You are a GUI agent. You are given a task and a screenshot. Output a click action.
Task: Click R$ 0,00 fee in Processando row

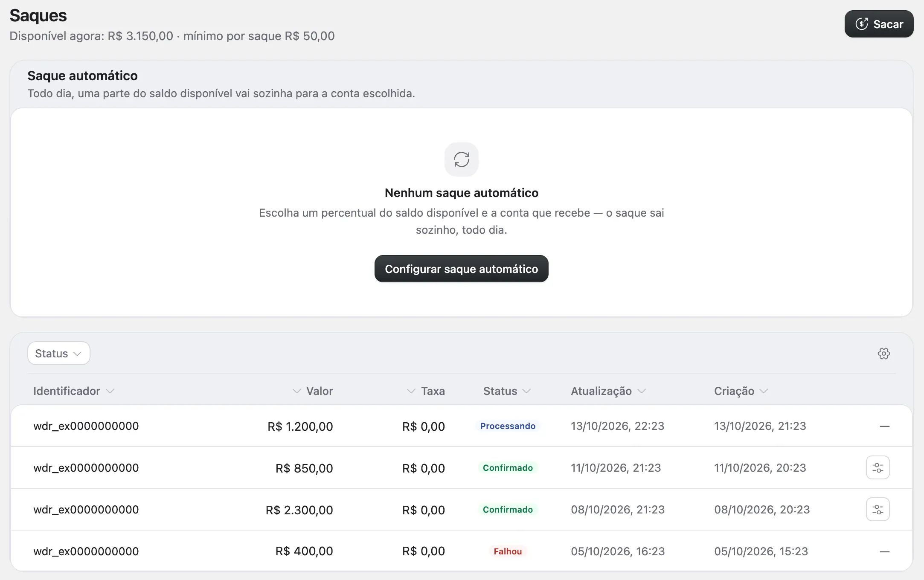click(424, 426)
